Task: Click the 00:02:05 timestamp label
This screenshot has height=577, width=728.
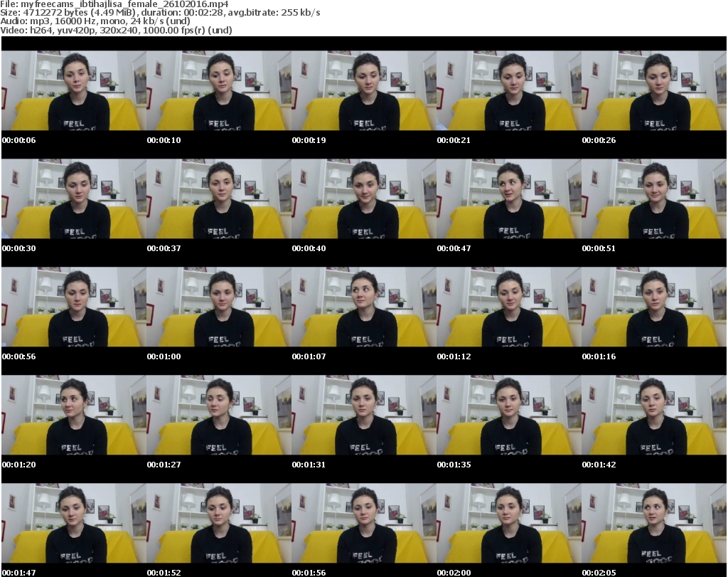Action: [599, 572]
